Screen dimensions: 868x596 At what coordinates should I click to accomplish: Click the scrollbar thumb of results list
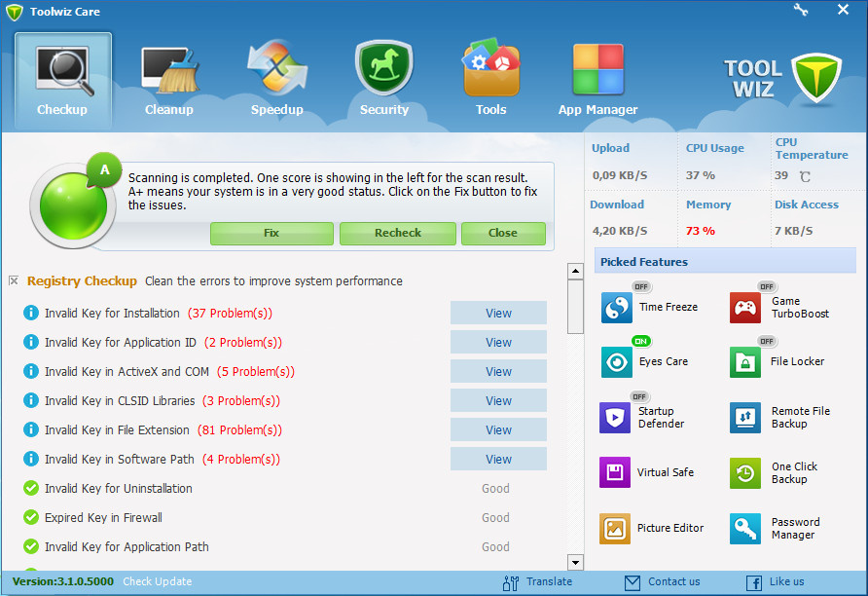click(x=575, y=307)
